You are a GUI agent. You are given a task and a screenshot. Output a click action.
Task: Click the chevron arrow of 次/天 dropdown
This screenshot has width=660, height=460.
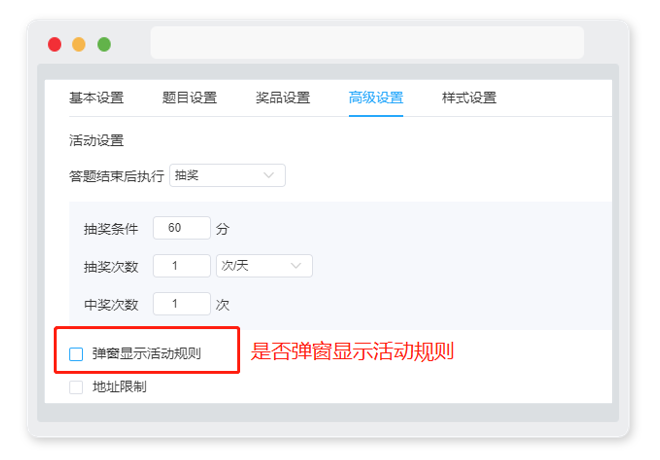click(296, 266)
